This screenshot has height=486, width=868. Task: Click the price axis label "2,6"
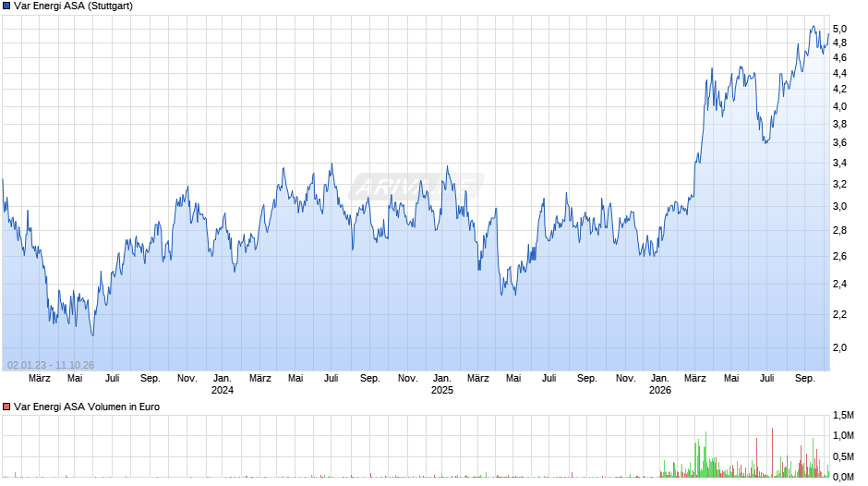pos(839,257)
